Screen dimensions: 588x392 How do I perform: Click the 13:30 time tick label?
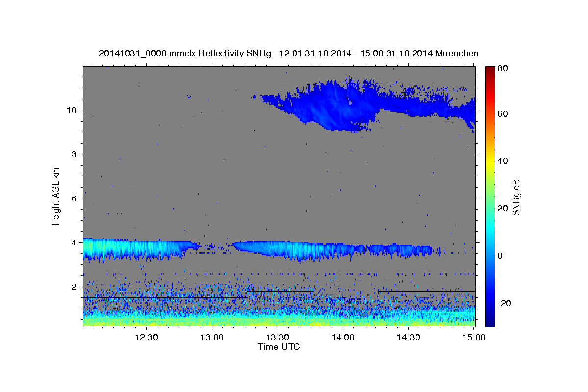277,338
